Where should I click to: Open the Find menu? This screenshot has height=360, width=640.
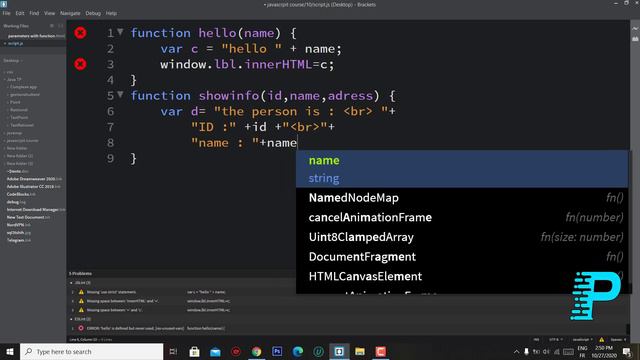click(34, 13)
